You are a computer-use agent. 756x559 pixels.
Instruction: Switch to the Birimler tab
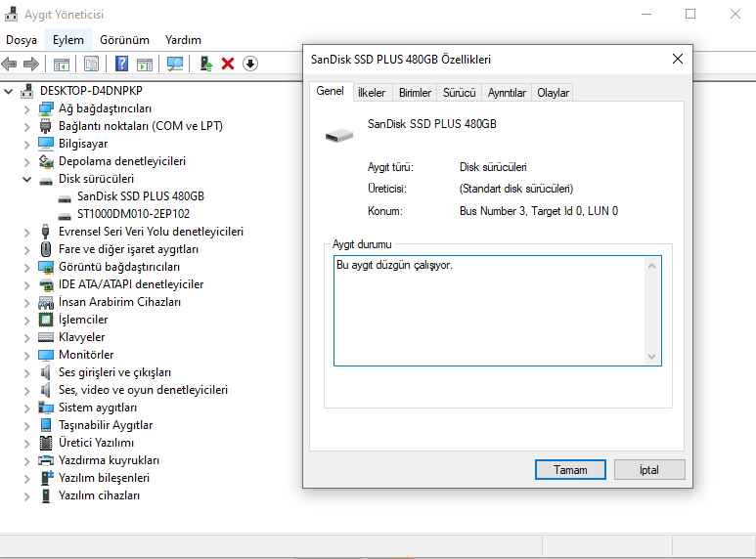[415, 93]
